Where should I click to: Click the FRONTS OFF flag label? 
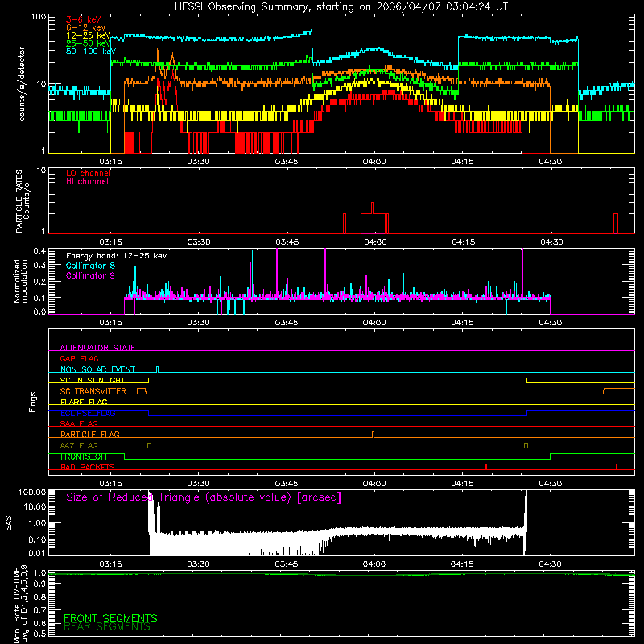pos(85,456)
